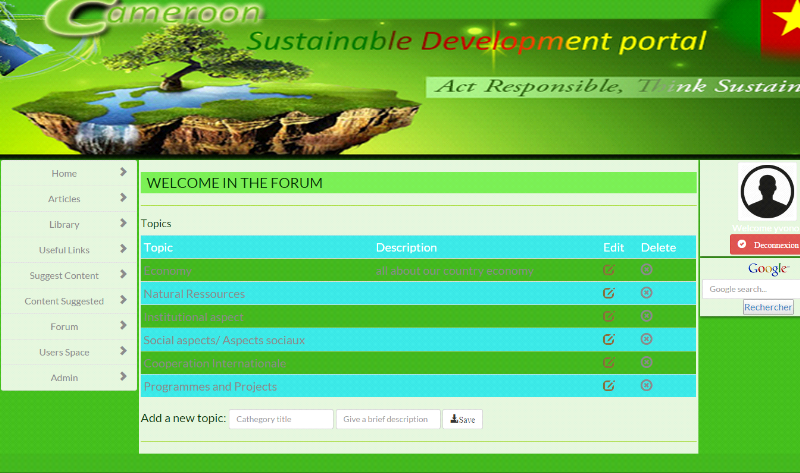Edit the Social aspects topic
Image resolution: width=800 pixels, height=473 pixels.
point(609,339)
